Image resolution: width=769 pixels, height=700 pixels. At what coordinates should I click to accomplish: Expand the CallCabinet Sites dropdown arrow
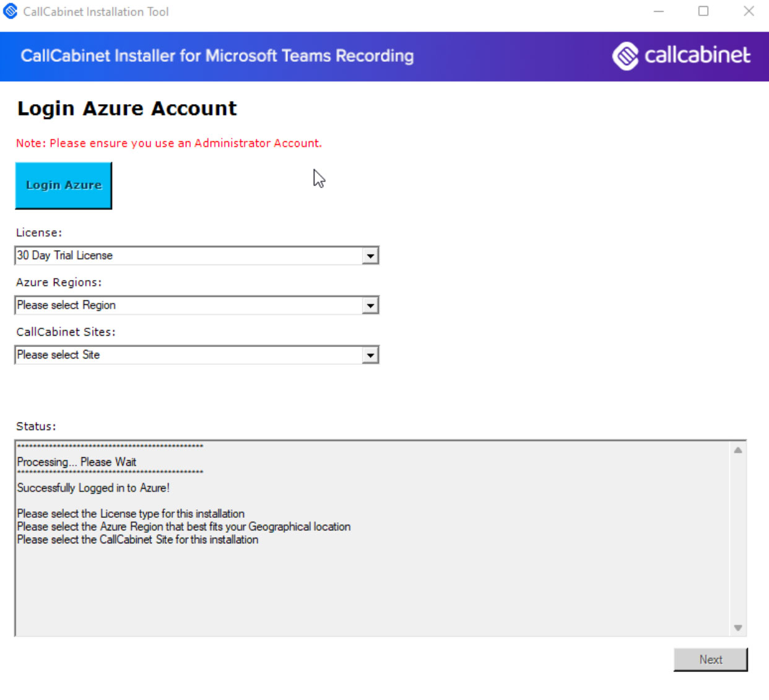[370, 355]
